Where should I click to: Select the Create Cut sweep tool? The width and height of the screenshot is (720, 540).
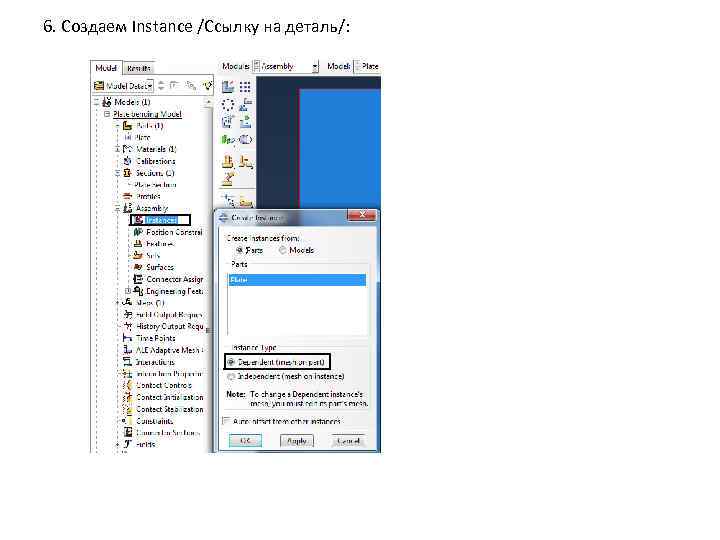(x=246, y=161)
